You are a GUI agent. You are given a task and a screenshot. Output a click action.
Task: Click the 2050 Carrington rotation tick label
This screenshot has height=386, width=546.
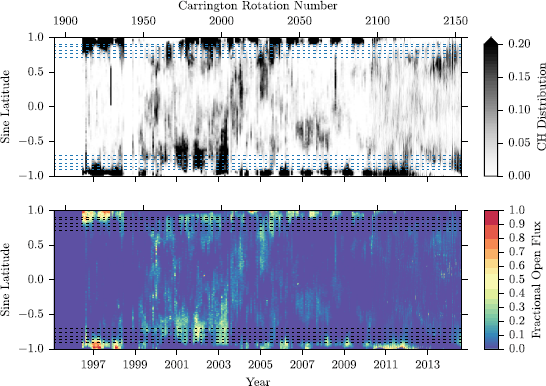pyautogui.click(x=299, y=21)
